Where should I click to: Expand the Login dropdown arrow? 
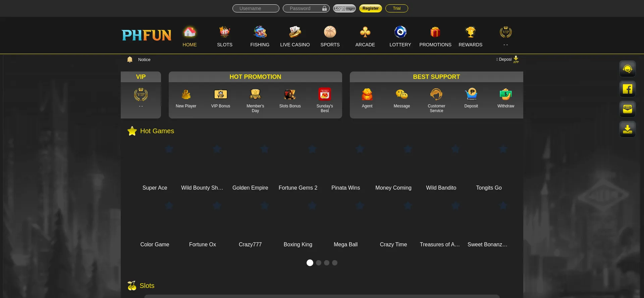click(x=351, y=9)
